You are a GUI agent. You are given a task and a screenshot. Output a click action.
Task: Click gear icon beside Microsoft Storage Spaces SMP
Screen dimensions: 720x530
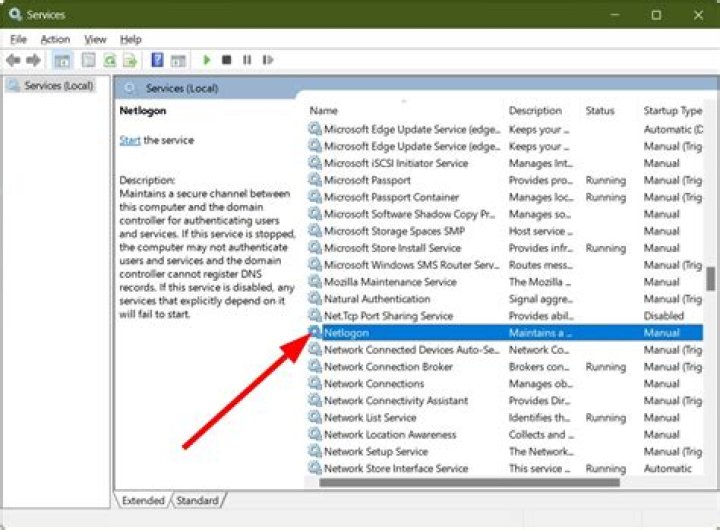point(315,230)
